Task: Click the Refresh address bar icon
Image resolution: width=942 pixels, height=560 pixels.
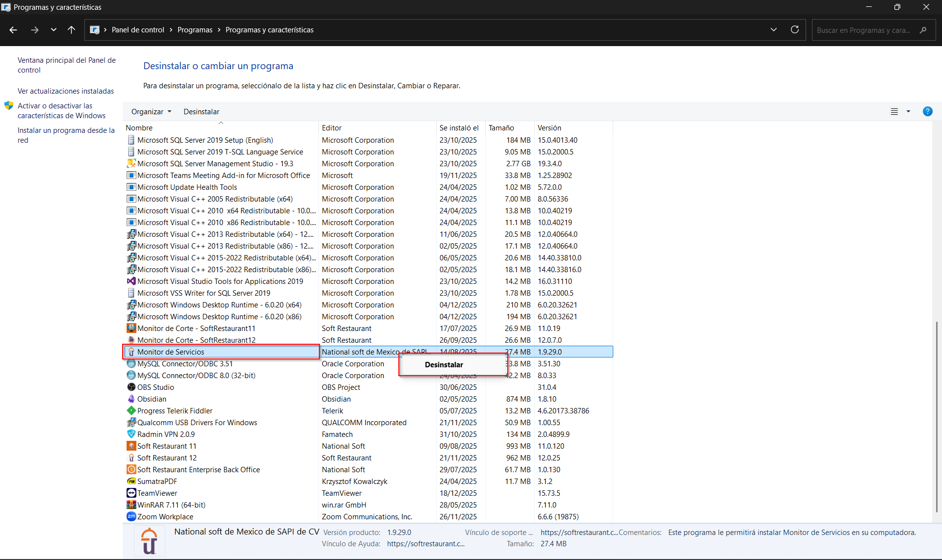Action: click(x=795, y=30)
